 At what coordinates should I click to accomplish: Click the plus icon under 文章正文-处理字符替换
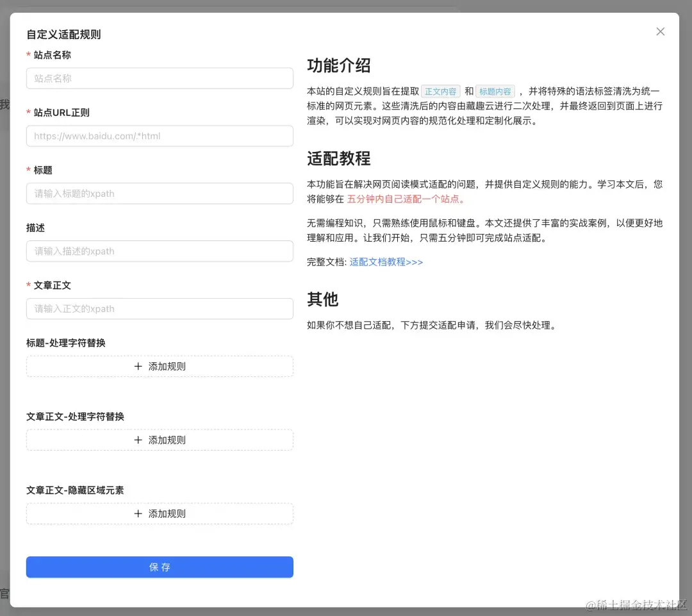click(x=138, y=440)
